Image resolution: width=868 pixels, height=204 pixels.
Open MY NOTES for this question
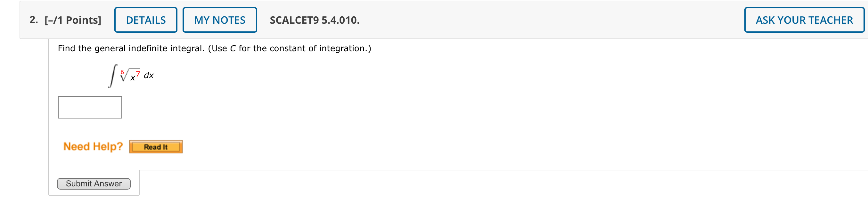tap(219, 20)
